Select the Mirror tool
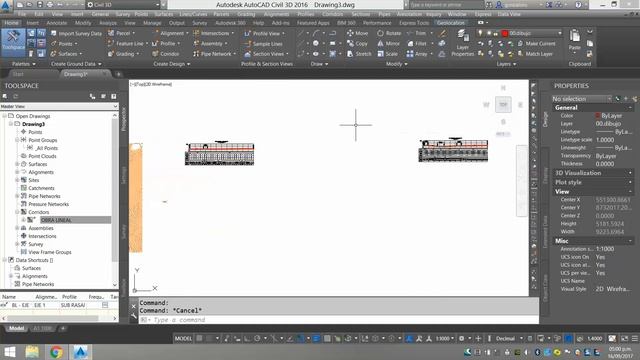 click(388, 44)
